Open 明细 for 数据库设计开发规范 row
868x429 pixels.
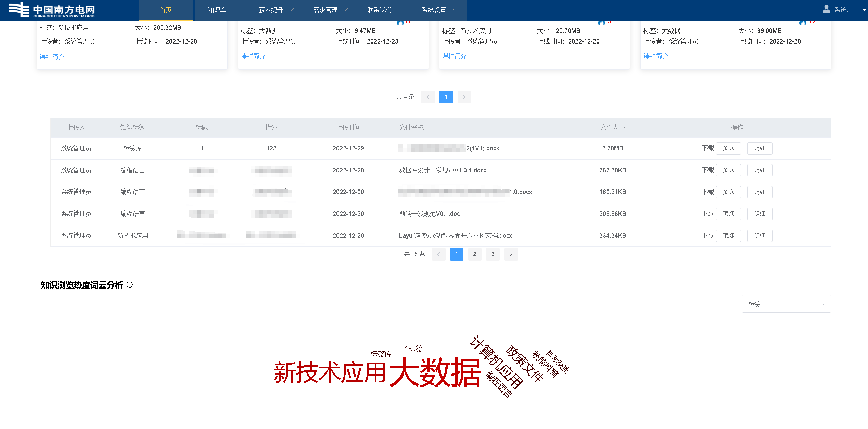(x=759, y=170)
